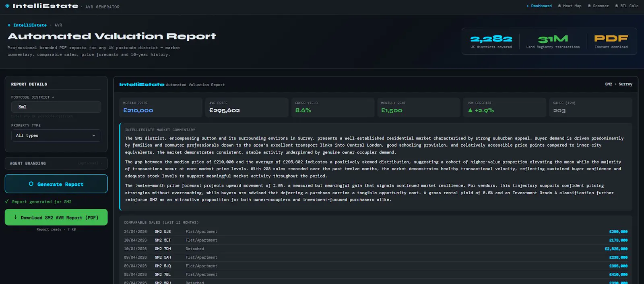Click the £173,000 sale price

(618, 240)
